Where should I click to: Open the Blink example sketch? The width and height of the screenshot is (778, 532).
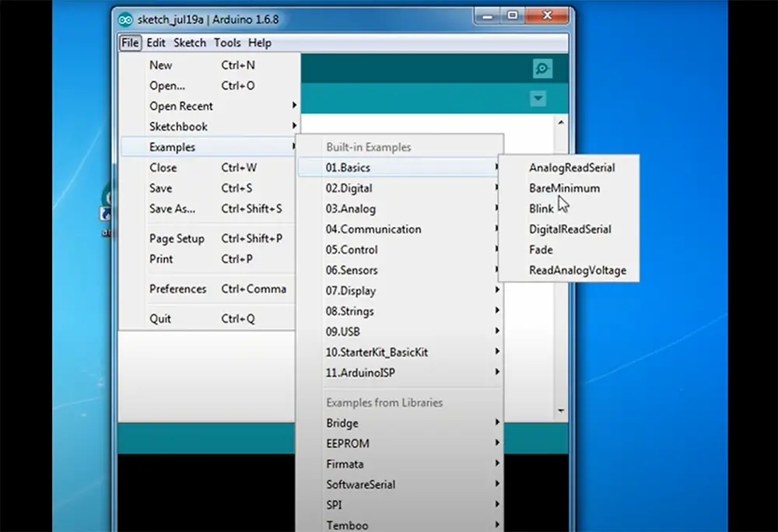pyautogui.click(x=569, y=208)
